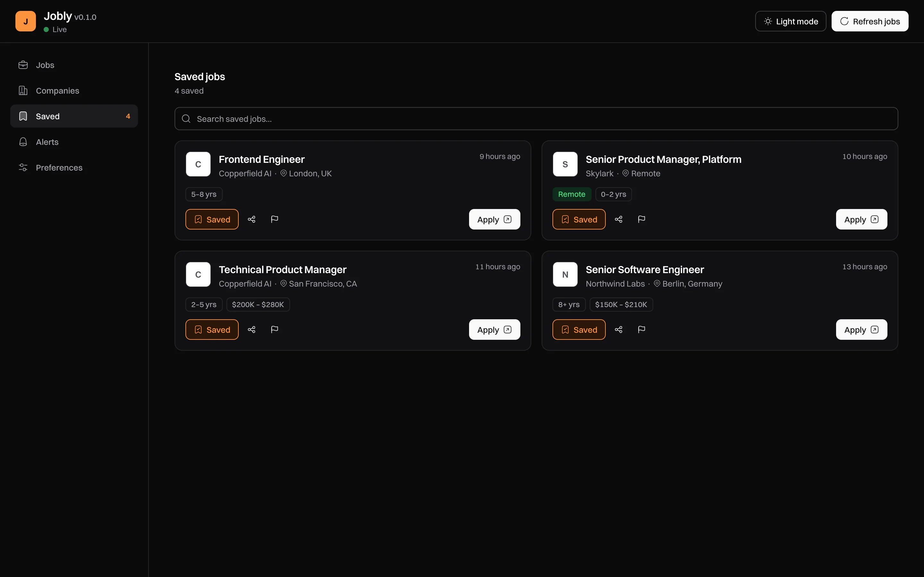Share the Senior Product Manager, Platform job
Image resolution: width=924 pixels, height=577 pixels.
click(619, 220)
